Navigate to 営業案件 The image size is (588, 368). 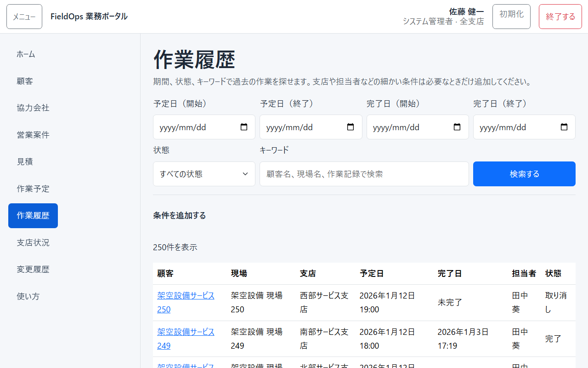pos(33,135)
